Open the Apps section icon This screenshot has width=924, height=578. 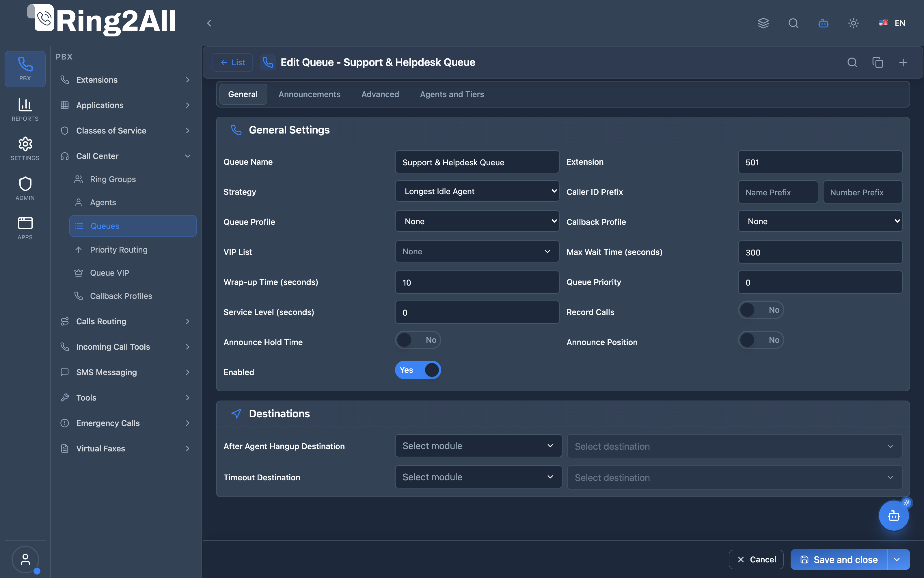[x=25, y=228]
